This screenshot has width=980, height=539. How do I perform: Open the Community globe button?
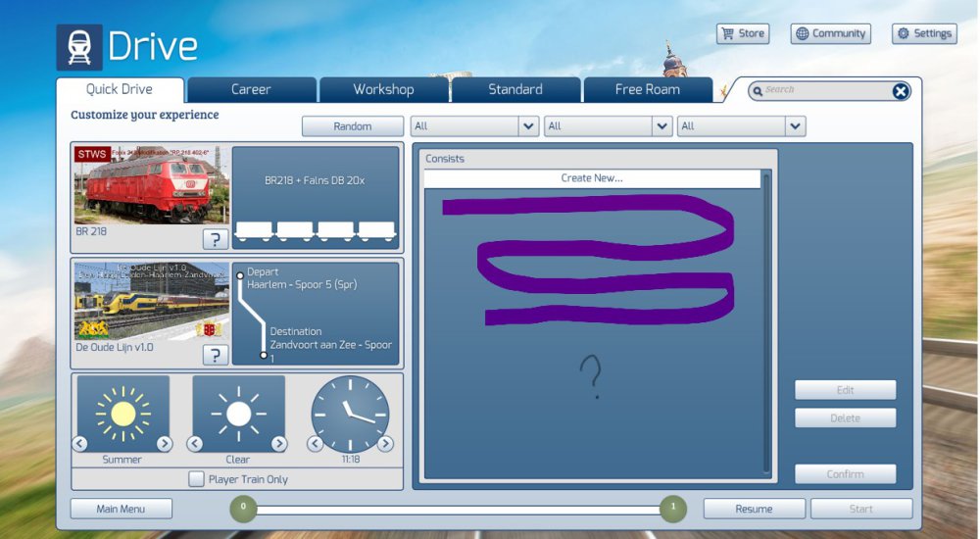click(830, 33)
